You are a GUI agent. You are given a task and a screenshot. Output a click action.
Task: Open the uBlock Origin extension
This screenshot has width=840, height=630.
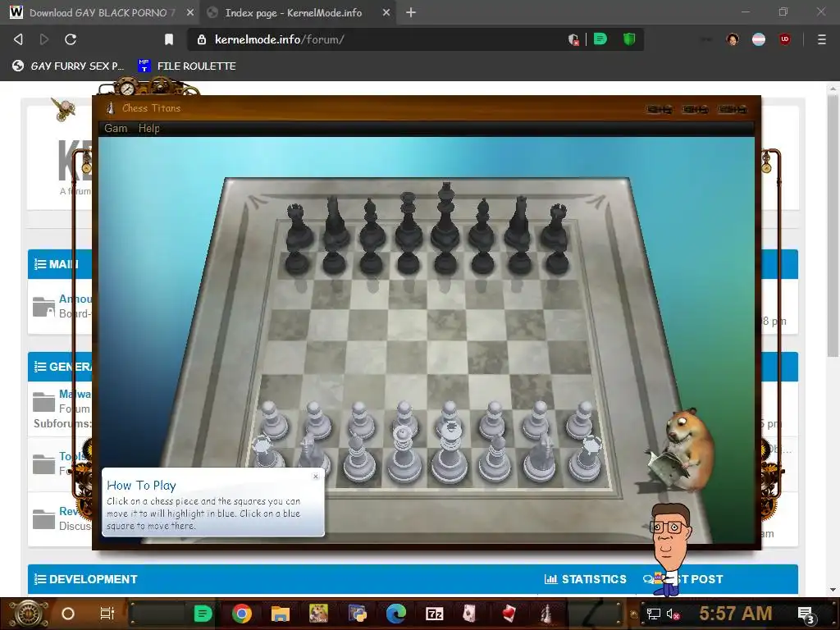pyautogui.click(x=785, y=39)
